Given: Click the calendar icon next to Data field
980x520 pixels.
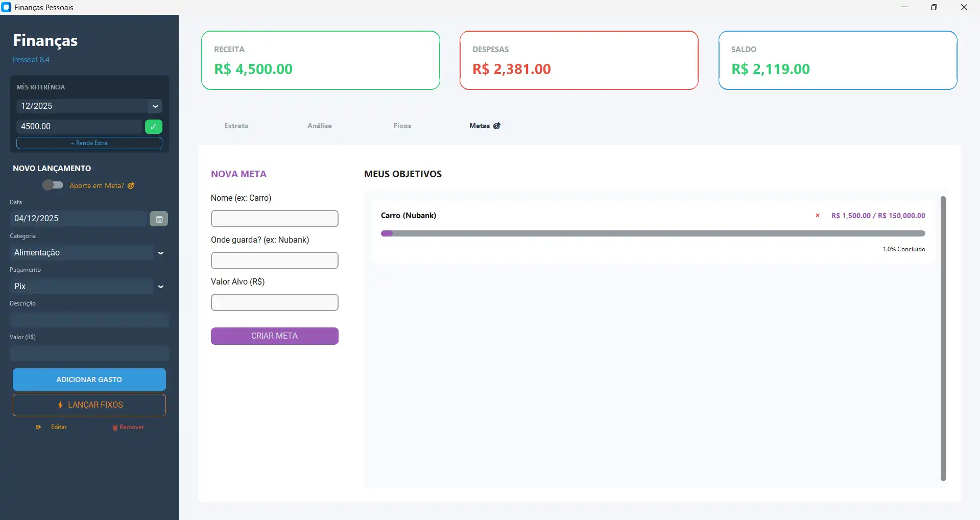Looking at the screenshot, I should pyautogui.click(x=159, y=219).
